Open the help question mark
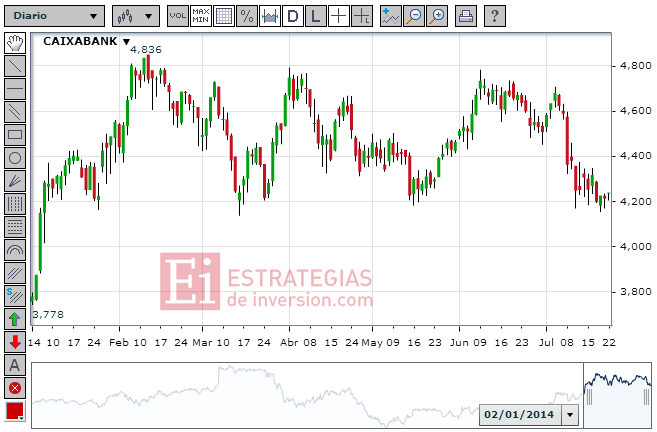 (x=495, y=16)
